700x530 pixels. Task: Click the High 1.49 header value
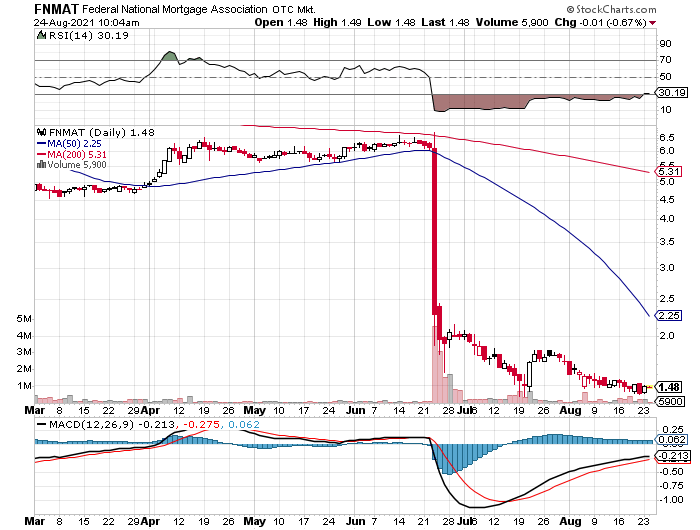[337, 22]
